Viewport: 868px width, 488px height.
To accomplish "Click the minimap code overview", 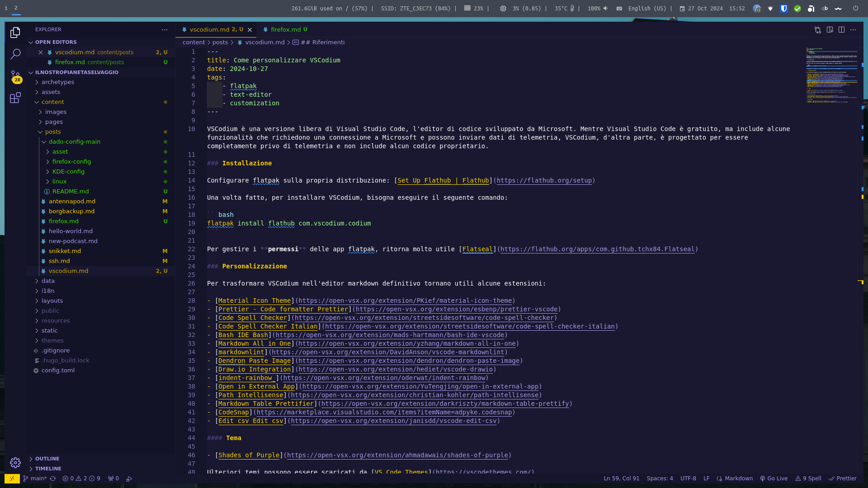I will click(x=831, y=75).
